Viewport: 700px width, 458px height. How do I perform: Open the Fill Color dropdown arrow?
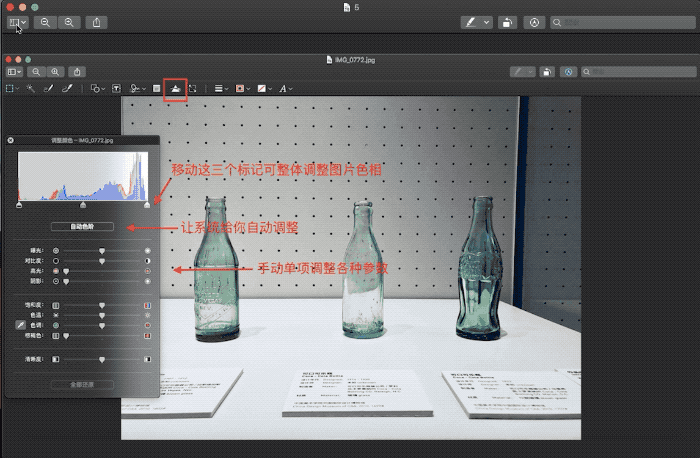tap(270, 89)
